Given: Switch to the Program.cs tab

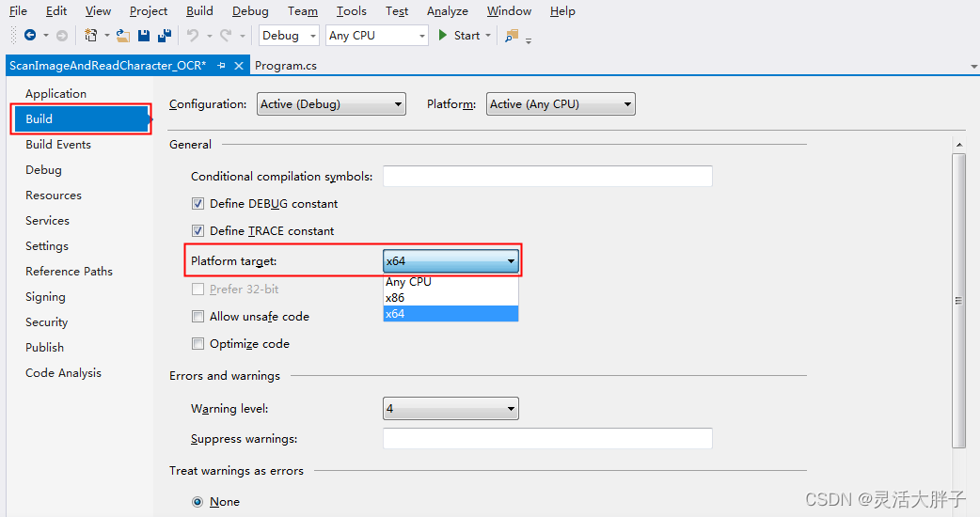Looking at the screenshot, I should coord(286,66).
